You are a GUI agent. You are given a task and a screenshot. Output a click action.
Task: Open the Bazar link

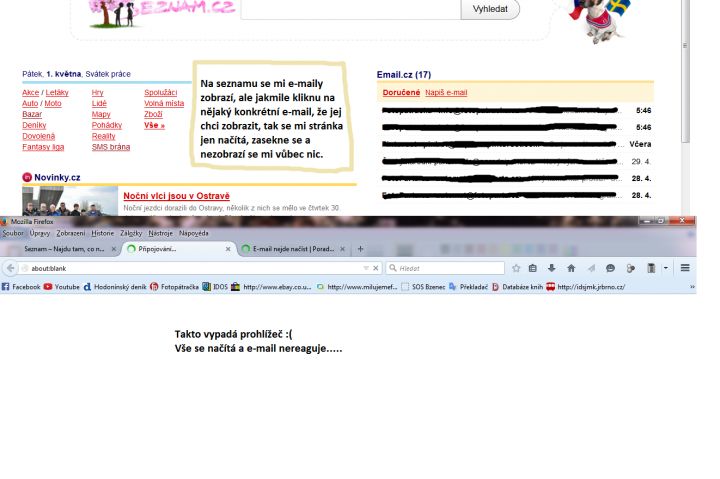32,114
